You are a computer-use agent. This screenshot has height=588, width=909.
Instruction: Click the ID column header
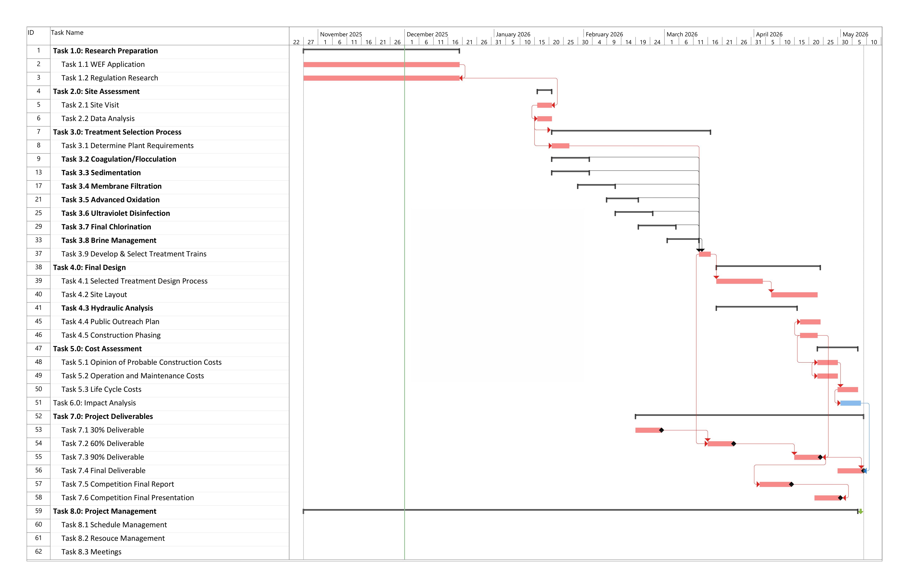click(x=31, y=33)
